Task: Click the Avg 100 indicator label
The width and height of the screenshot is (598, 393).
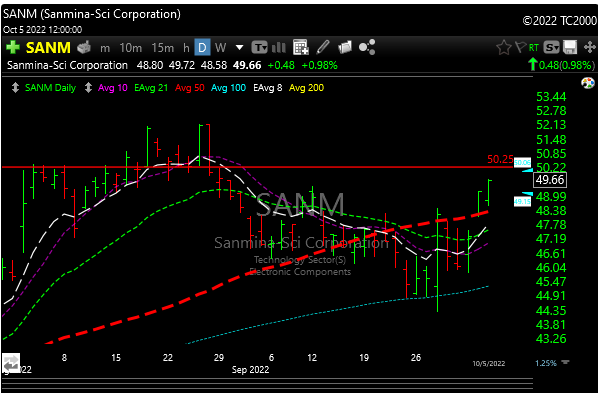Action: [x=228, y=88]
